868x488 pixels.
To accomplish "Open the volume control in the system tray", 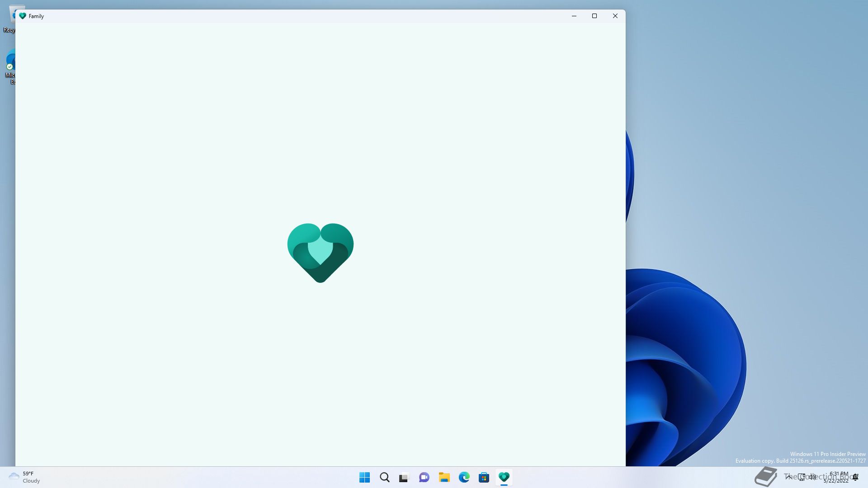I will pos(812,477).
